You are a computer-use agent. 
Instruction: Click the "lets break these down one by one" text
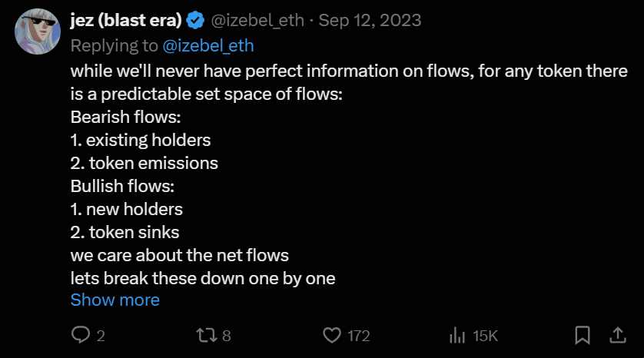(x=203, y=277)
